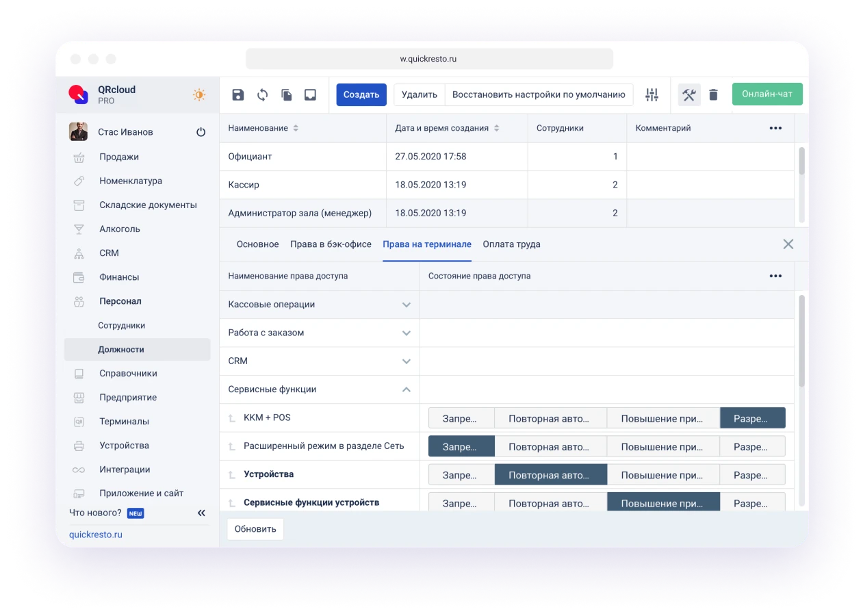
Task: Click the refresh arrows toolbar icon
Action: tap(262, 94)
